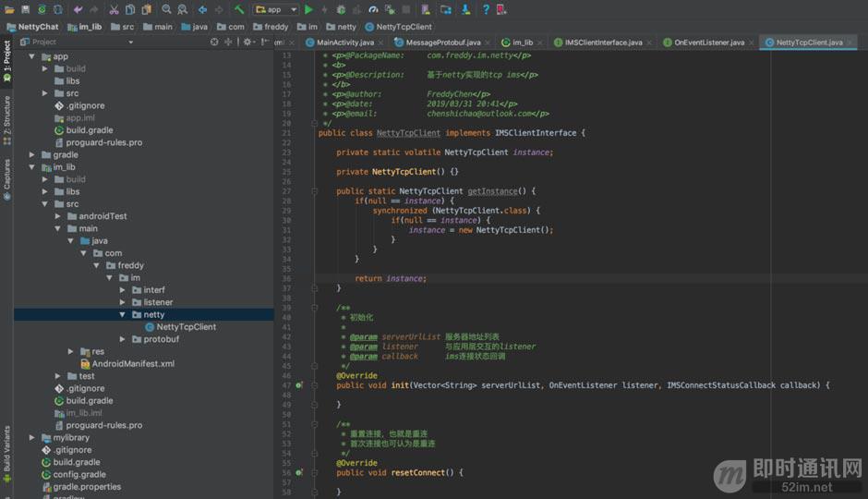Click the Find magnifier icon in toolbar
Viewport: 868px width, 499px height.
tap(167, 9)
